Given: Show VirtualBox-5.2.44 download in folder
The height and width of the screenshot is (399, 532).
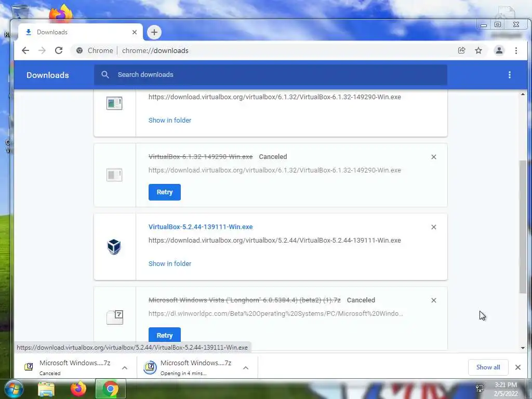Looking at the screenshot, I should (x=170, y=263).
